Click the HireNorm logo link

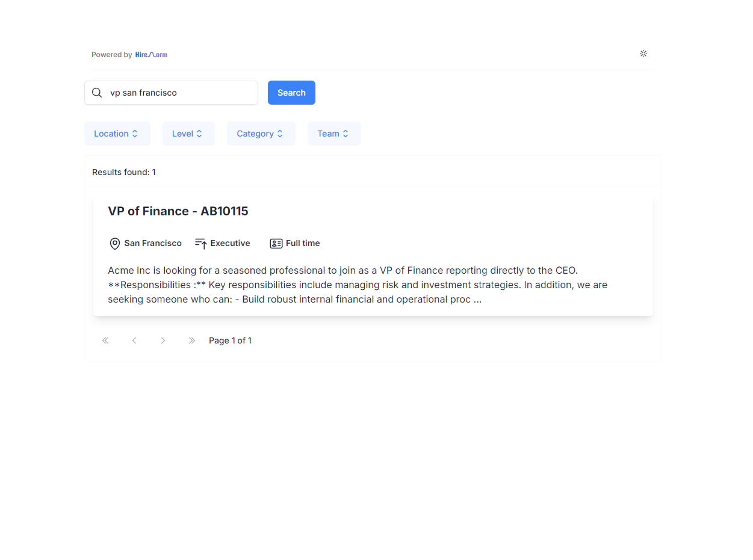(151, 55)
